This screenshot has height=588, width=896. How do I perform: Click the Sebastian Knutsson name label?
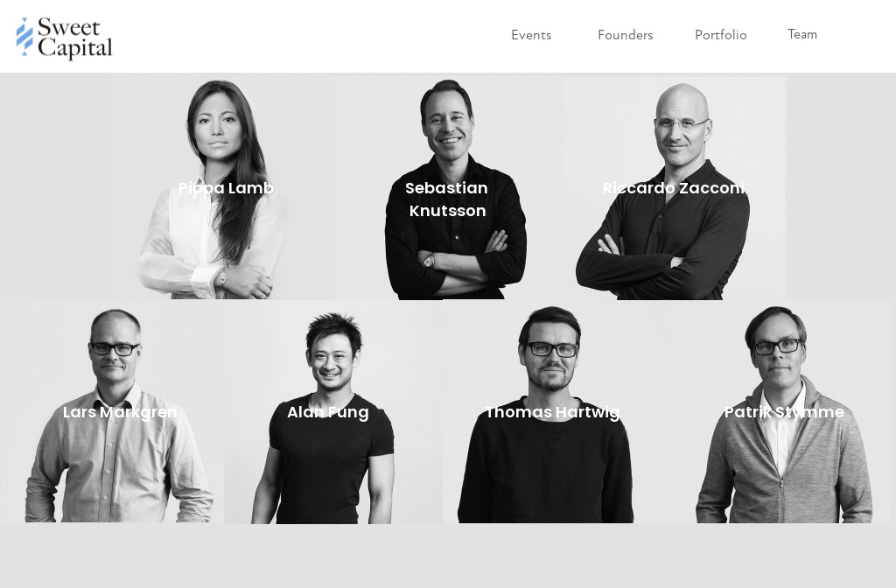pyautogui.click(x=447, y=199)
